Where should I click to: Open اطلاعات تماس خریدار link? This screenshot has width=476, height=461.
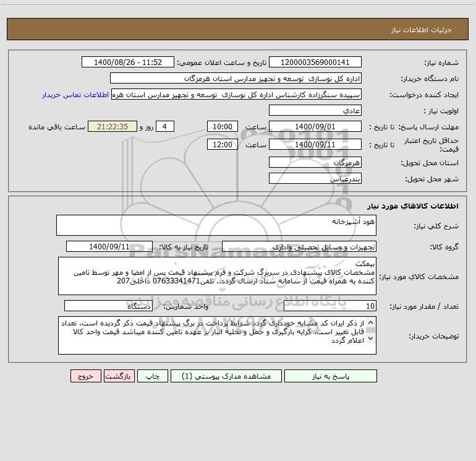tap(75, 95)
